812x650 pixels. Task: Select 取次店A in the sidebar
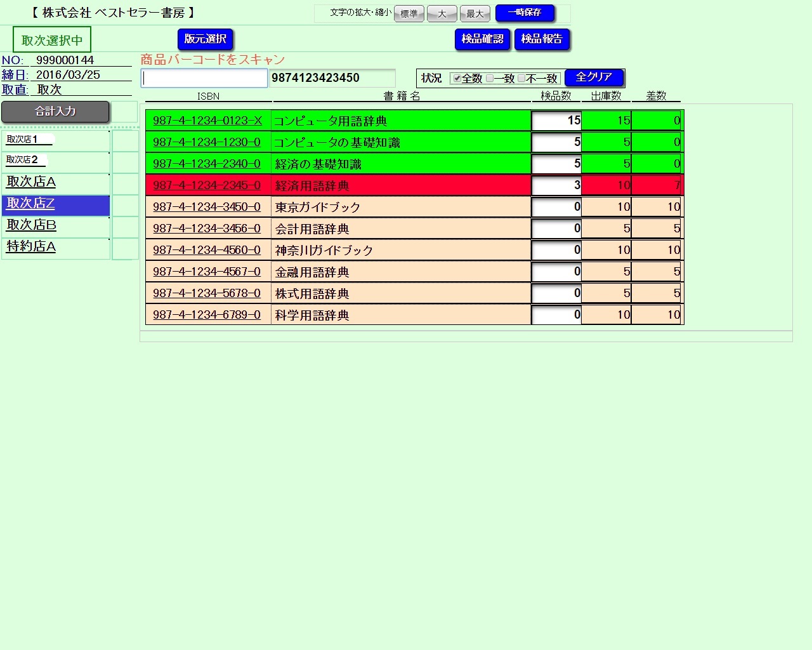point(31,182)
